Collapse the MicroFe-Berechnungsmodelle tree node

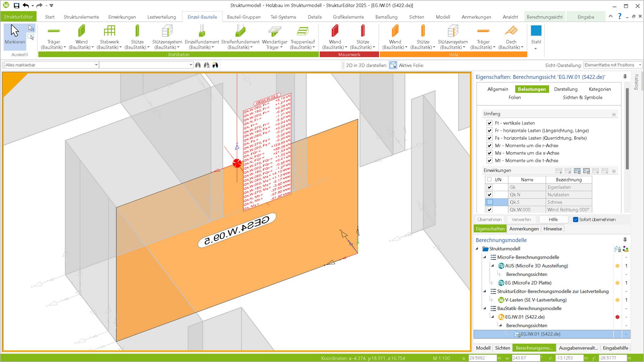pos(485,257)
